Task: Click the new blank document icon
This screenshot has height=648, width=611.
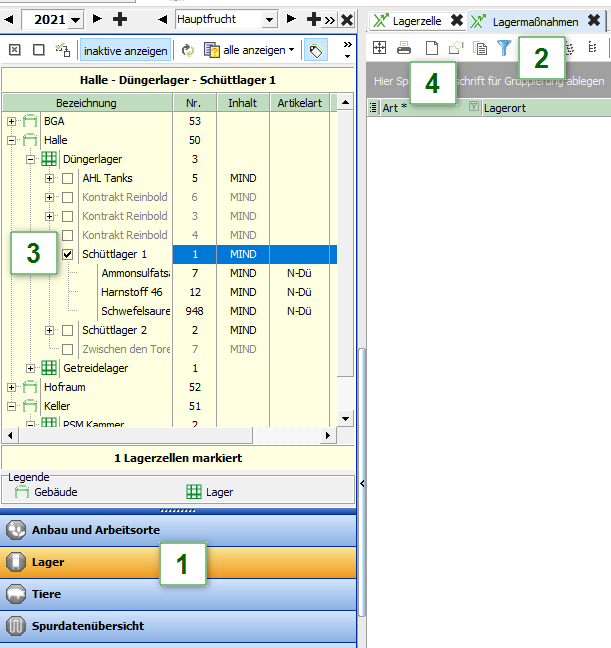Action: 432,47
